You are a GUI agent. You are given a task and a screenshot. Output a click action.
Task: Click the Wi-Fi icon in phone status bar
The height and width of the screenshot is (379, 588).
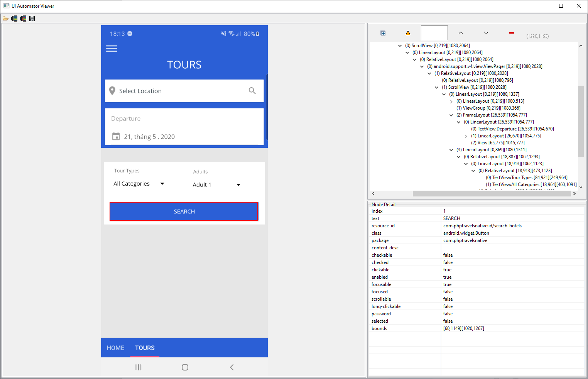tap(231, 34)
